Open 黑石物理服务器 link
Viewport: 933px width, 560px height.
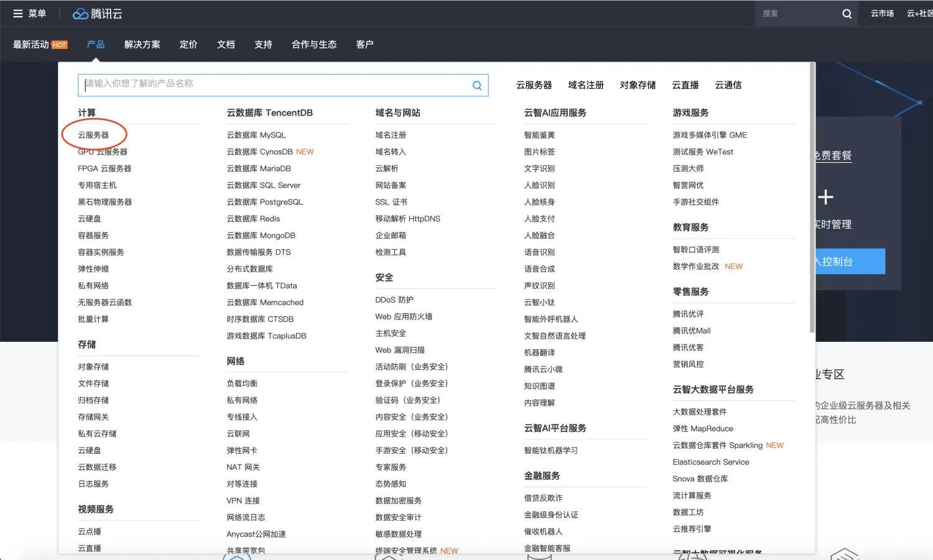104,202
